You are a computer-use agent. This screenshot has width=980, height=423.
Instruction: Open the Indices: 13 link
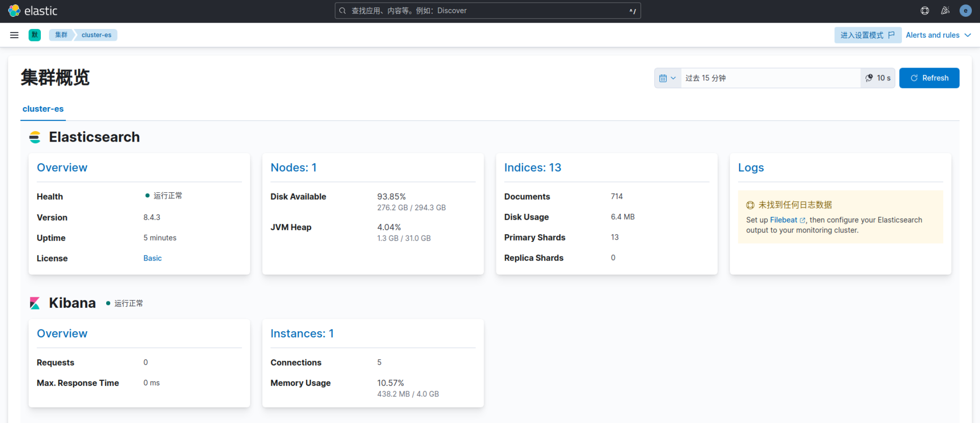(533, 167)
